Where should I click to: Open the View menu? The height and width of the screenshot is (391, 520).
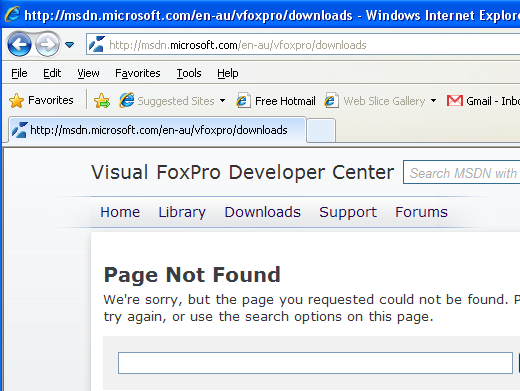(x=88, y=73)
